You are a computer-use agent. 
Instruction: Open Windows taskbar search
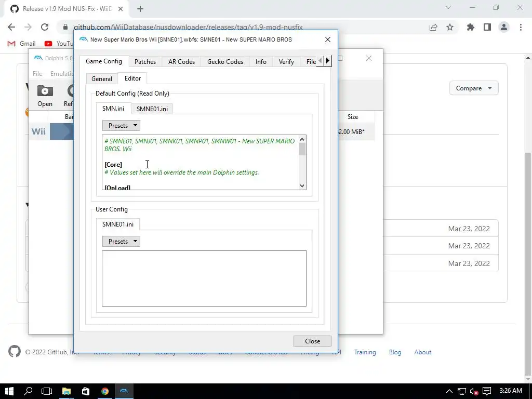coord(28,391)
